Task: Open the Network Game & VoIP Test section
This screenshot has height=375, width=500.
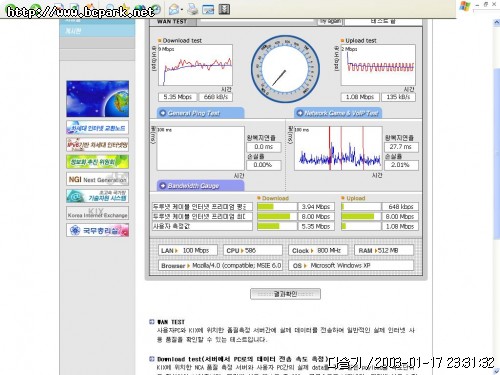Action: [338, 113]
